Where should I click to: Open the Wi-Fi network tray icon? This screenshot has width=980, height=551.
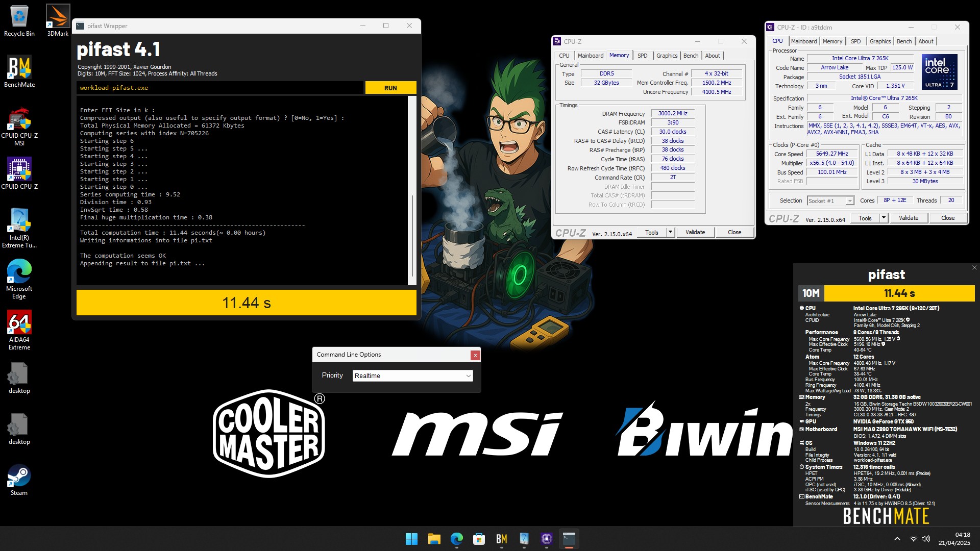coord(913,539)
